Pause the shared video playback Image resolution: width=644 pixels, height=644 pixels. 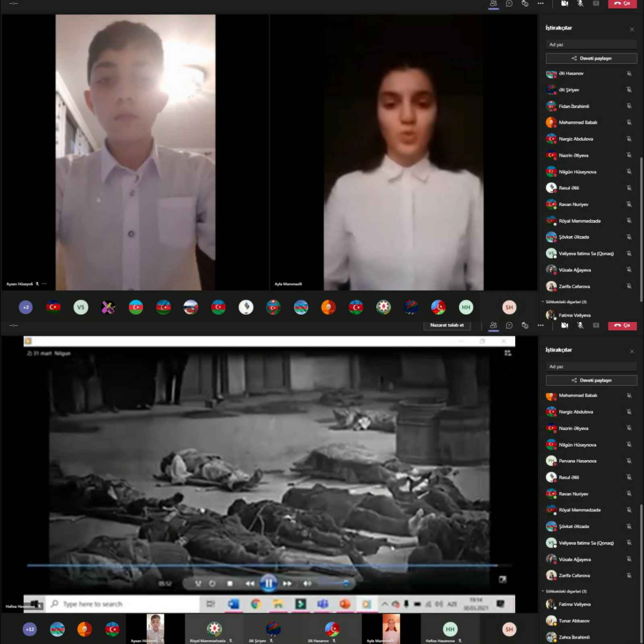268,583
